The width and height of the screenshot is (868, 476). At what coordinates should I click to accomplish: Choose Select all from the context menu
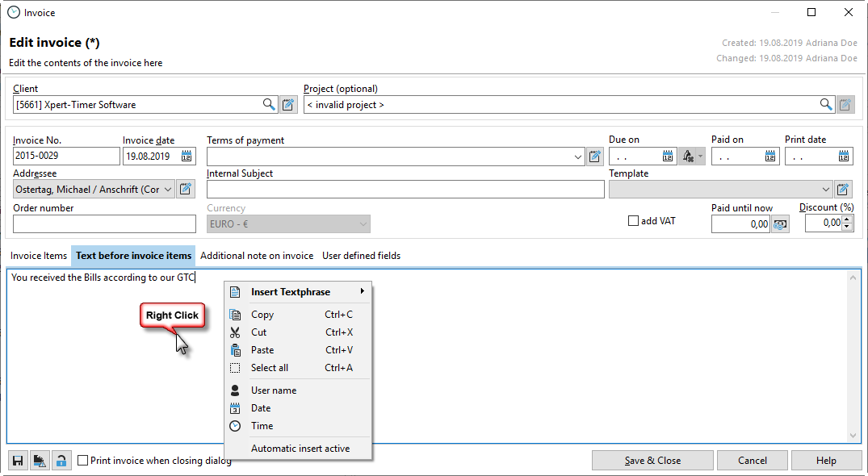coord(270,368)
